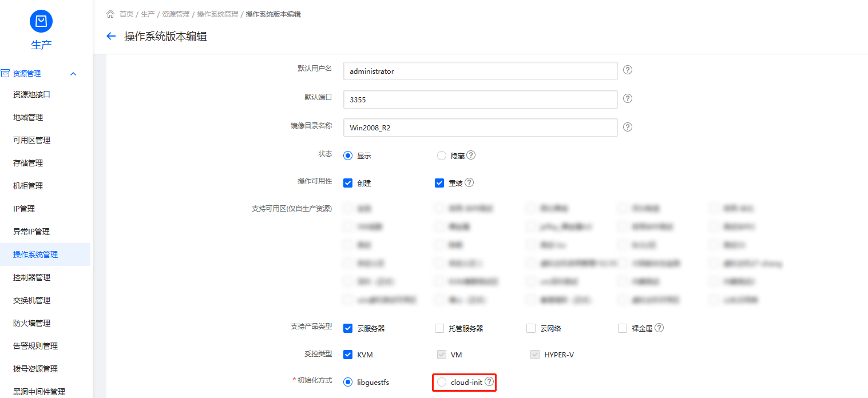This screenshot has width=868, height=398.
Task: Collapse the 资源管理 sidebar section
Action: (73, 74)
